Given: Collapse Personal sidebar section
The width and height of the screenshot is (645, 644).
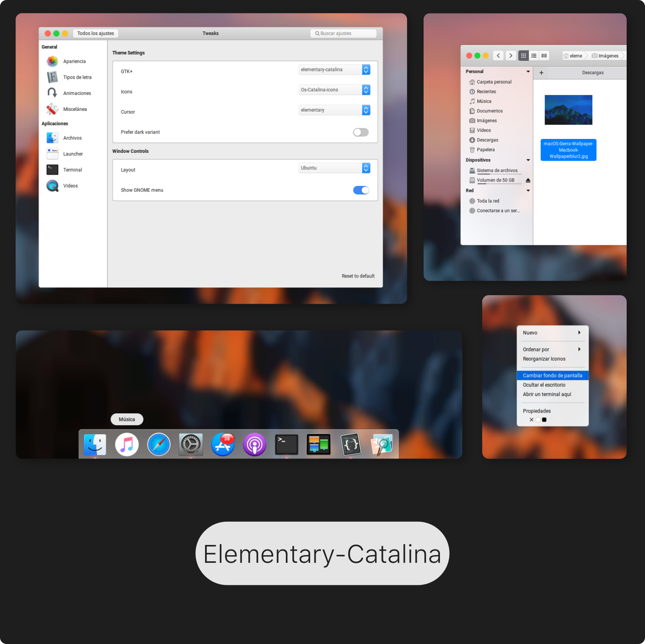Looking at the screenshot, I should (528, 71).
